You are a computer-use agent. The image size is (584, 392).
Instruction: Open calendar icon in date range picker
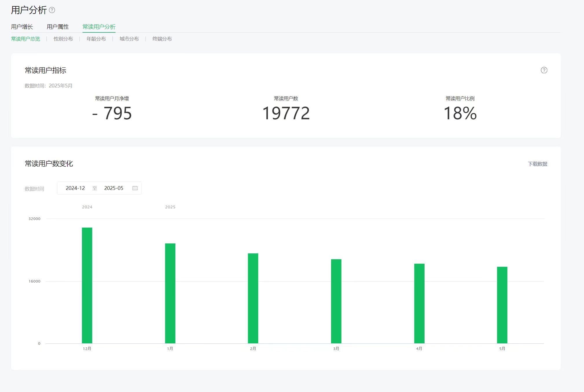click(x=135, y=188)
